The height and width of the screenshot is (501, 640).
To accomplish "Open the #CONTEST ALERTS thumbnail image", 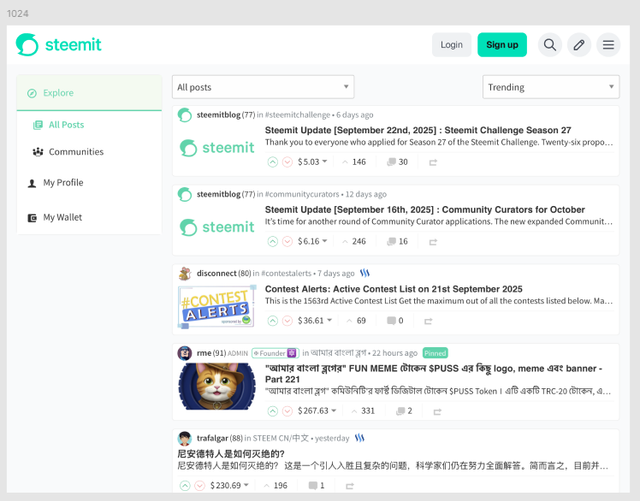I will click(x=217, y=307).
